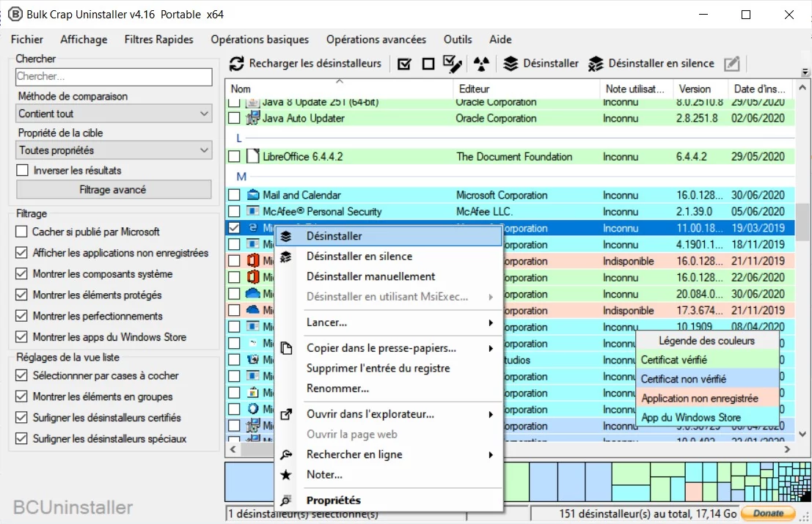Viewport: 812px width, 524px height.
Task: Click the pencil edit icon in toolbar
Action: click(732, 64)
